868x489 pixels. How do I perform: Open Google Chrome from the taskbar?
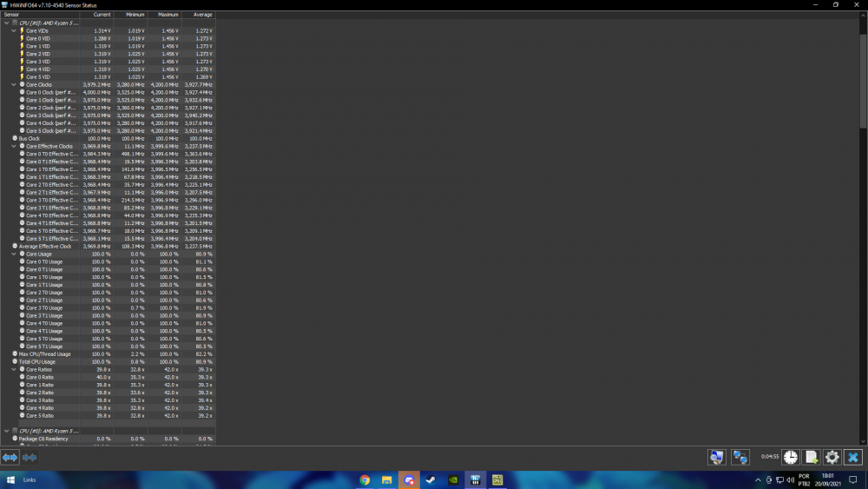[365, 480]
